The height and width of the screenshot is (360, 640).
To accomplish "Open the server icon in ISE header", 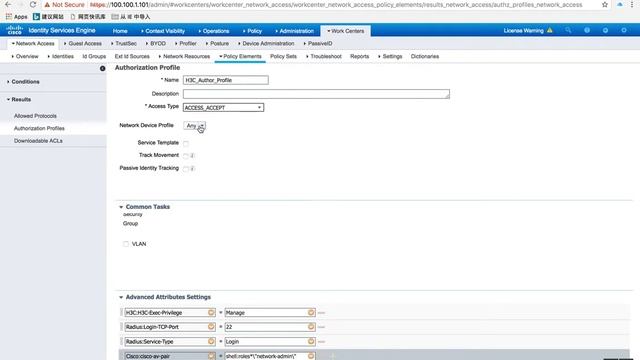I will pyautogui.click(x=605, y=30).
